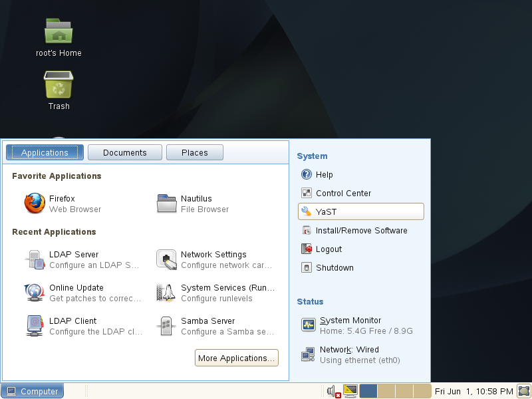The height and width of the screenshot is (399, 532).
Task: Click the icon right of the clock
Action: [524, 391]
